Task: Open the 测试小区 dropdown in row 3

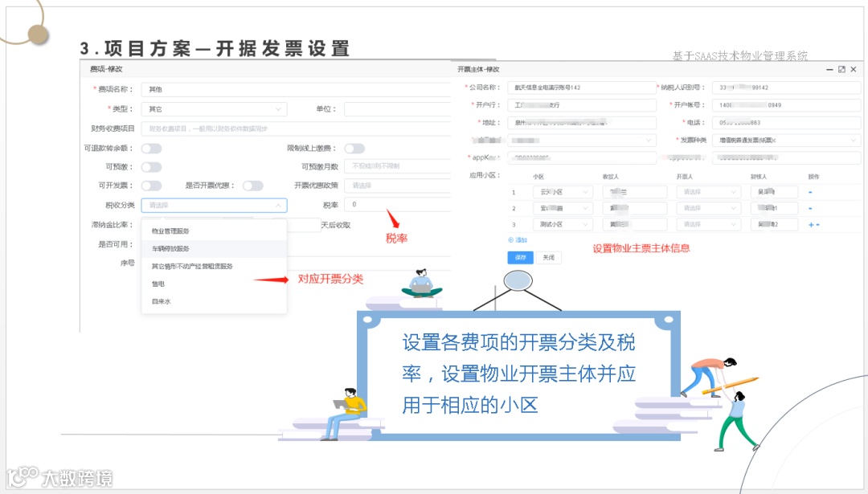Action: (563, 225)
